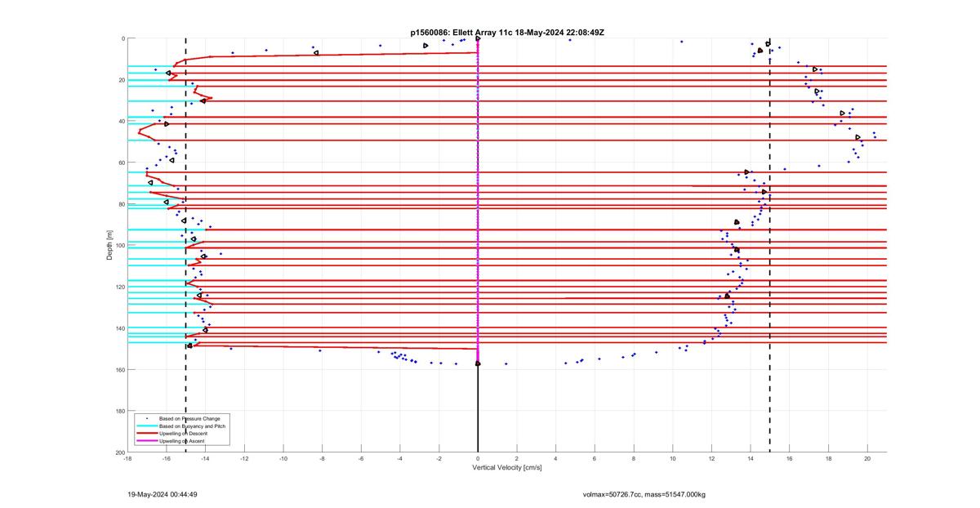The height and width of the screenshot is (508, 980).
Task: Click velocity axis tick label '2'
Action: 517,458
